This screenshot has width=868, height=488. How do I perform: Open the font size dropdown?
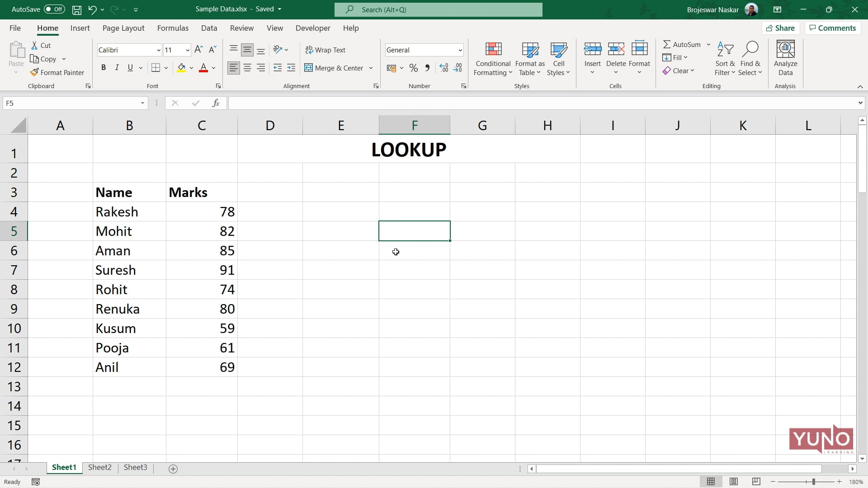[187, 50]
